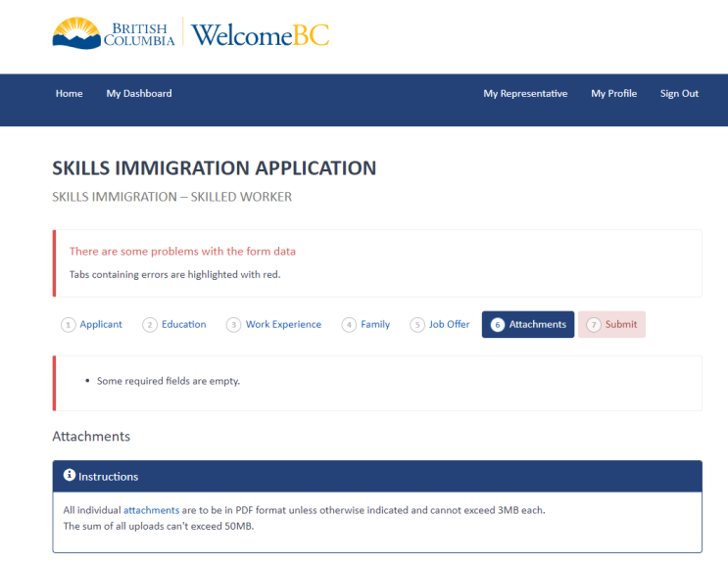This screenshot has width=728, height=564.
Task: Open the red-highlighted Submit tab
Action: coord(612,325)
